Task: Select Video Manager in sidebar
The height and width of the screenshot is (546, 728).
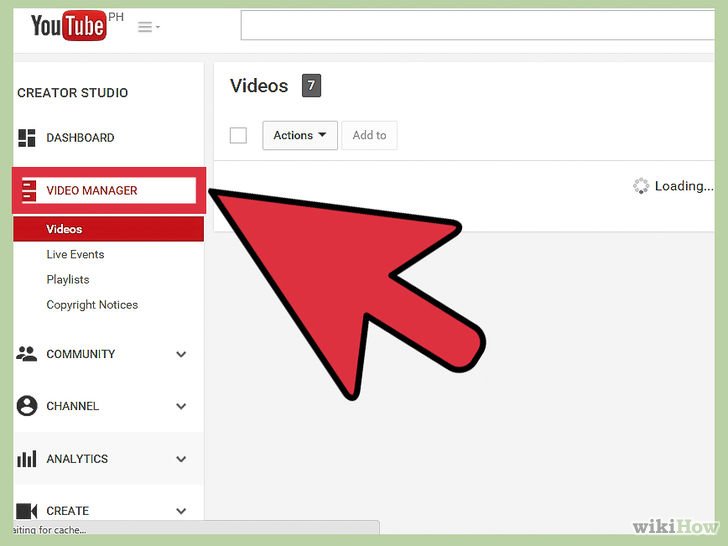Action: (109, 190)
